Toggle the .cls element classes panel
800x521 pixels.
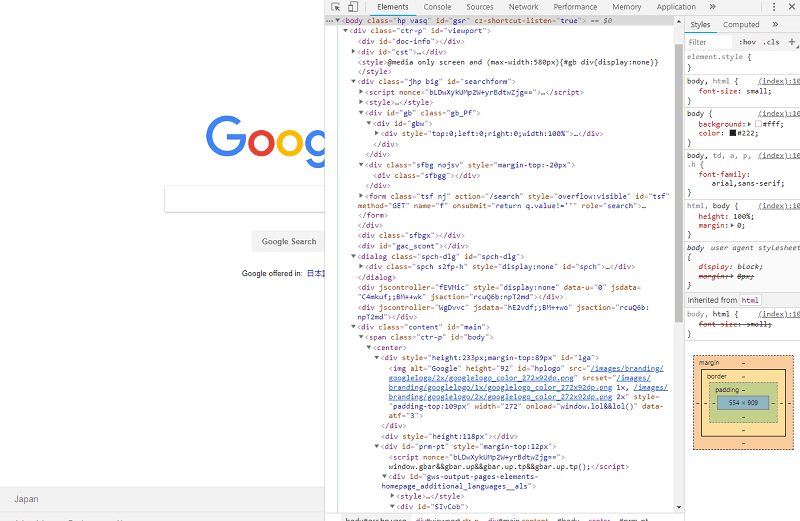coord(771,42)
